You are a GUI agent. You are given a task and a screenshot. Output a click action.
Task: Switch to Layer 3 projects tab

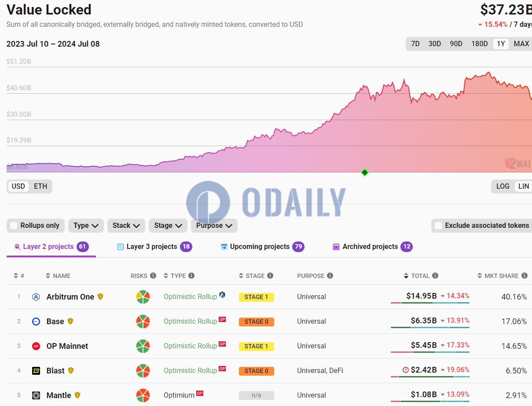pyautogui.click(x=154, y=247)
